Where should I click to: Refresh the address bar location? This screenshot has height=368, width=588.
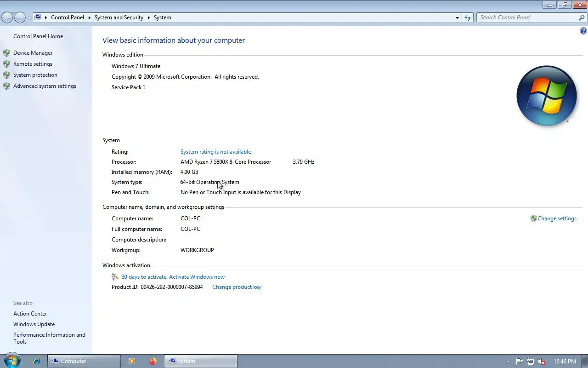click(468, 17)
